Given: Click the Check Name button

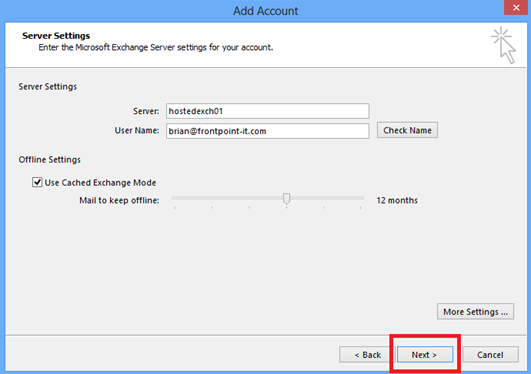Looking at the screenshot, I should point(407,130).
